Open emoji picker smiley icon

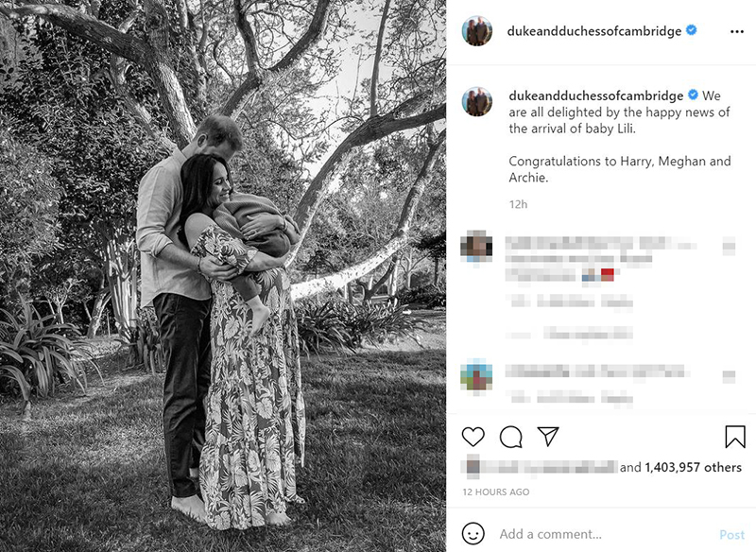click(473, 534)
